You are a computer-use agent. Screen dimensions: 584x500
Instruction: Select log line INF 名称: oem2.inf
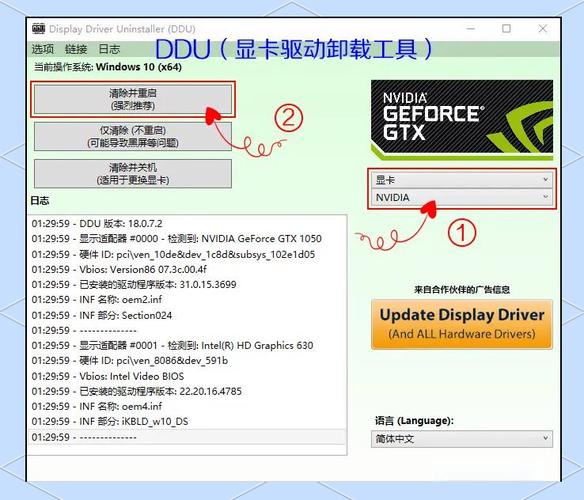187,300
